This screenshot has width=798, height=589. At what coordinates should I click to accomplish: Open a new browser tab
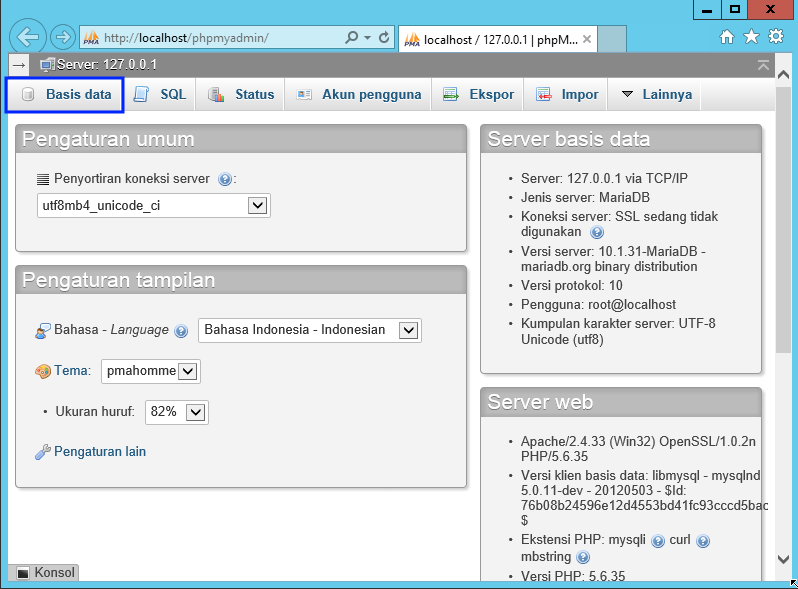[612, 39]
